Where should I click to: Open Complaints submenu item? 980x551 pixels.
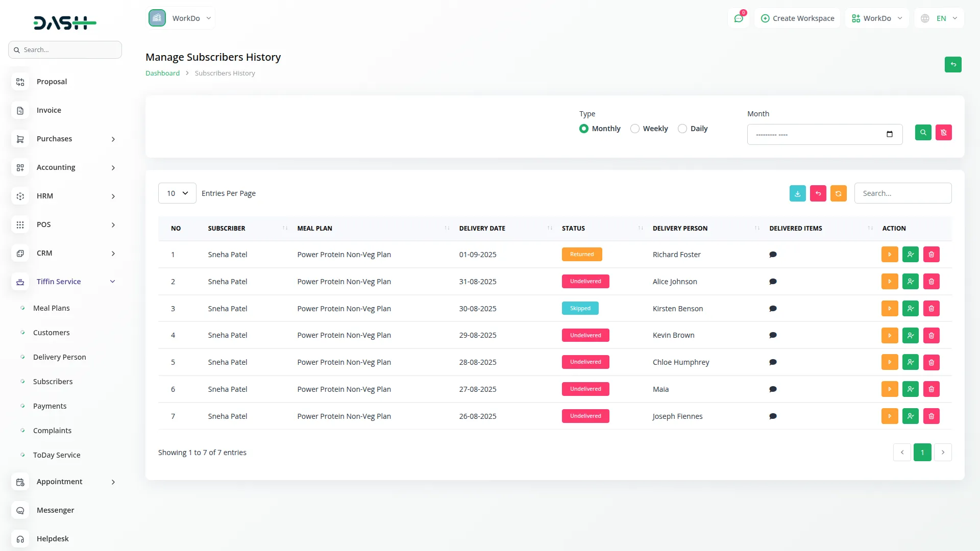(x=52, y=431)
